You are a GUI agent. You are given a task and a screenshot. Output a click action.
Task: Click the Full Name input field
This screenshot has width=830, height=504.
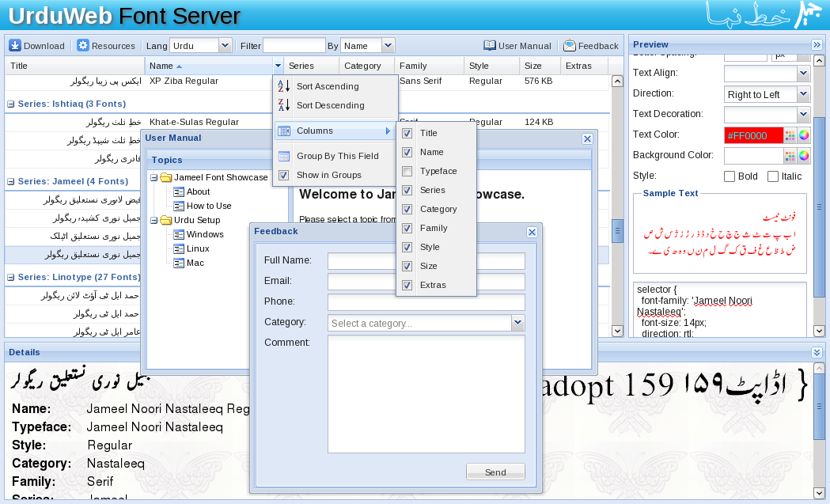click(426, 260)
